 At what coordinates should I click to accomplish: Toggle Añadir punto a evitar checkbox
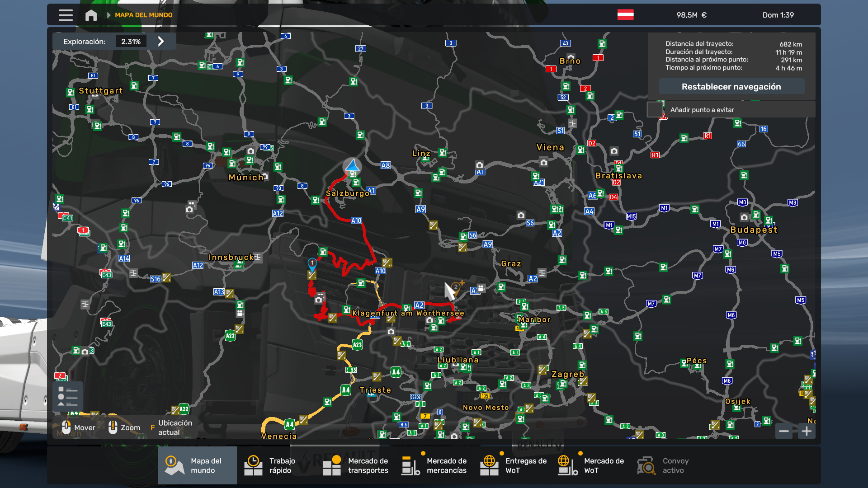tap(655, 109)
